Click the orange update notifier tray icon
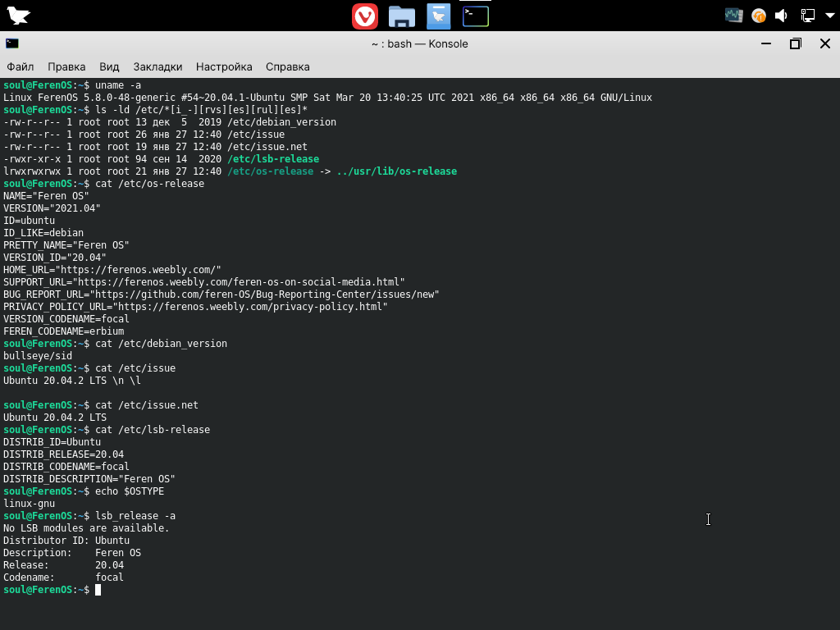The width and height of the screenshot is (840, 630). coord(759,16)
